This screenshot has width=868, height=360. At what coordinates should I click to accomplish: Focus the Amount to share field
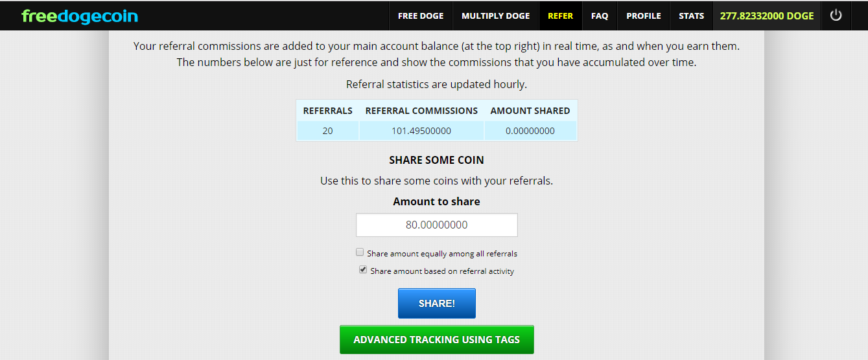pyautogui.click(x=437, y=225)
